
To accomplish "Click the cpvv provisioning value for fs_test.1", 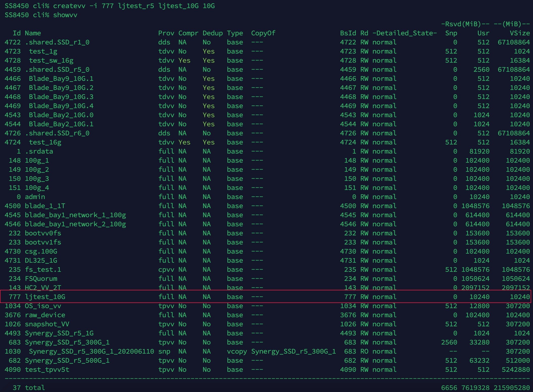I will click(x=166, y=269).
